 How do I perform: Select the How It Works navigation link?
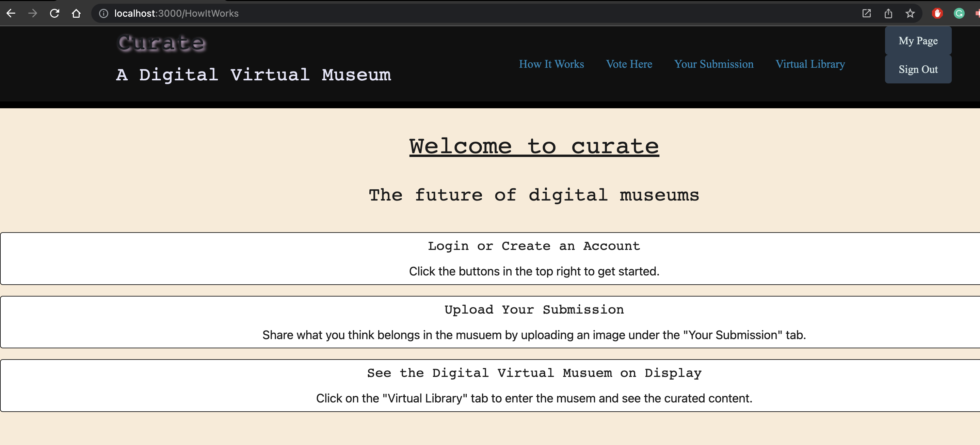551,64
